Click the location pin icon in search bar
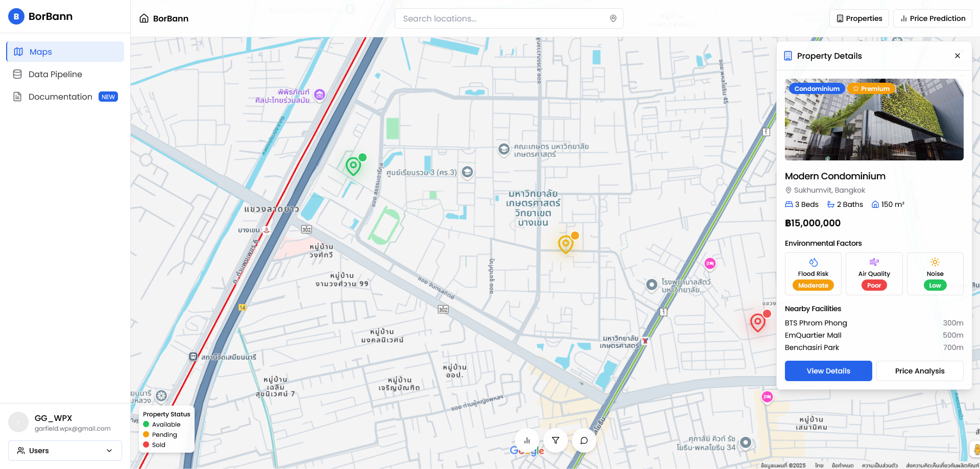Image resolution: width=980 pixels, height=469 pixels. tap(613, 18)
